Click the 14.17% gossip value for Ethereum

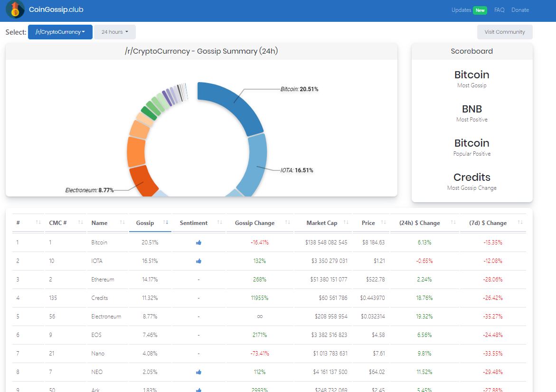tap(150, 280)
